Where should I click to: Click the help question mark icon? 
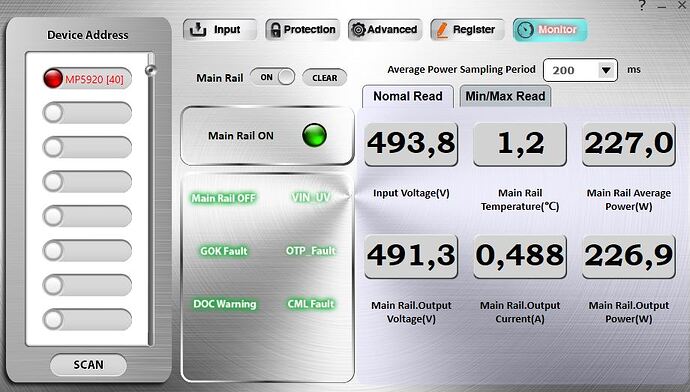click(x=642, y=5)
